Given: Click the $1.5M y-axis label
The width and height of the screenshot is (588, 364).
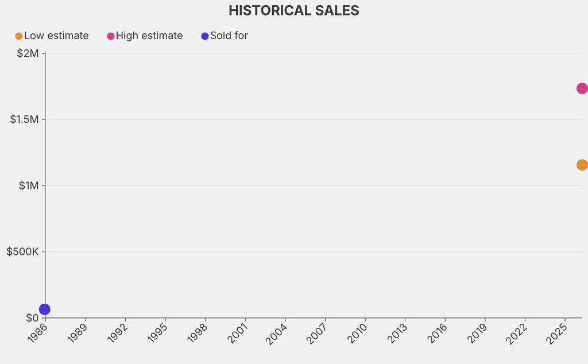Looking at the screenshot, I should pyautogui.click(x=24, y=119).
